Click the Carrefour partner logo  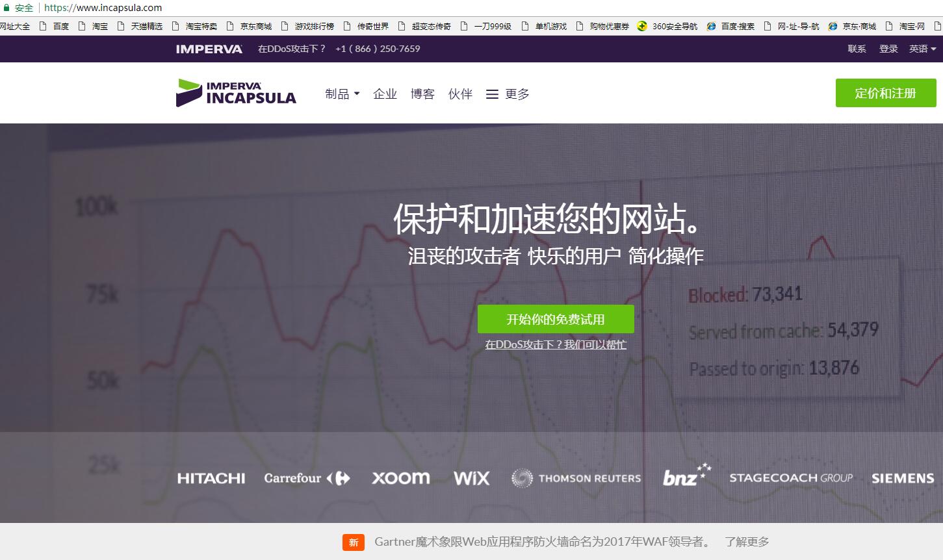(x=306, y=477)
